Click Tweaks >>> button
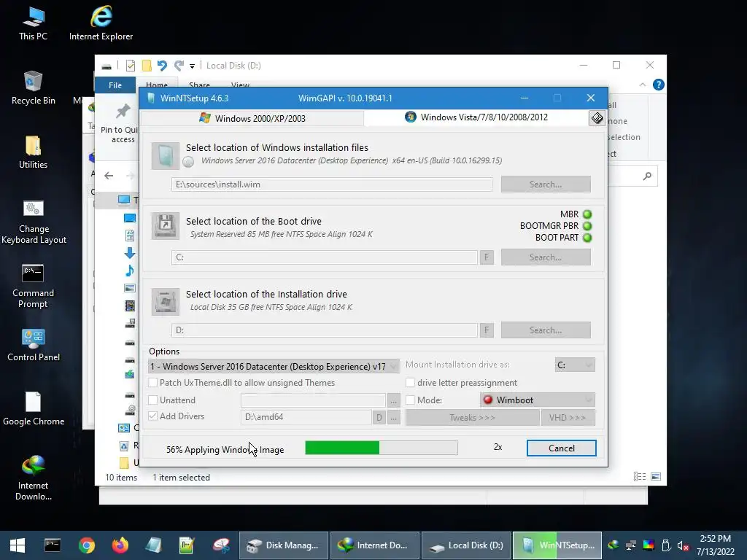This screenshot has height=560, width=747. pos(472,418)
